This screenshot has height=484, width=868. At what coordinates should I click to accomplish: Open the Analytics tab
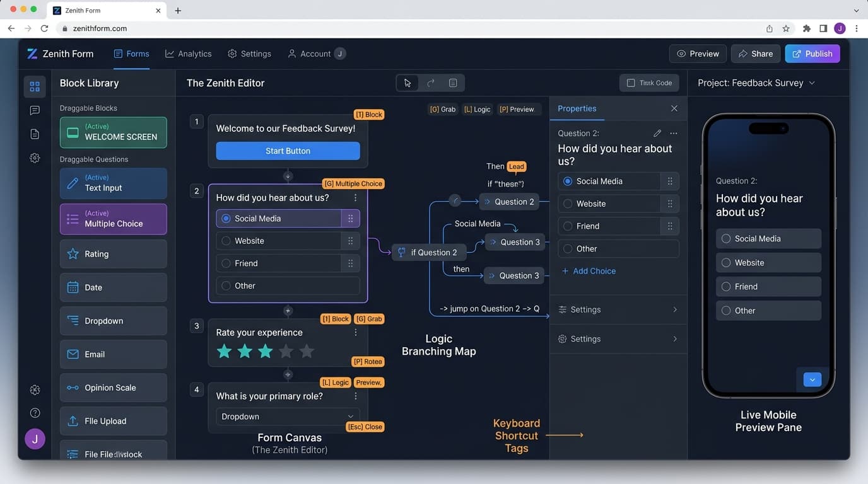[x=188, y=54]
